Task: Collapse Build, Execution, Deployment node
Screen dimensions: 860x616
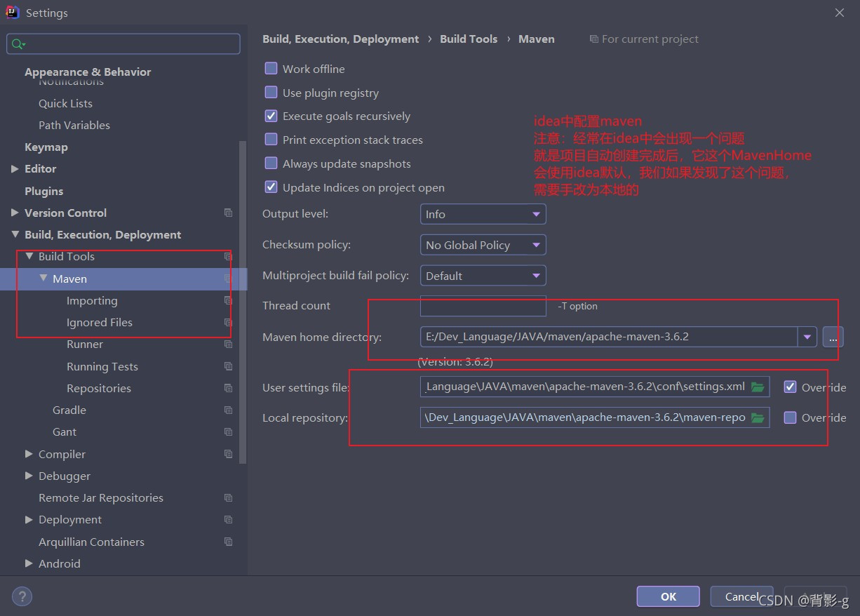Action: click(15, 234)
